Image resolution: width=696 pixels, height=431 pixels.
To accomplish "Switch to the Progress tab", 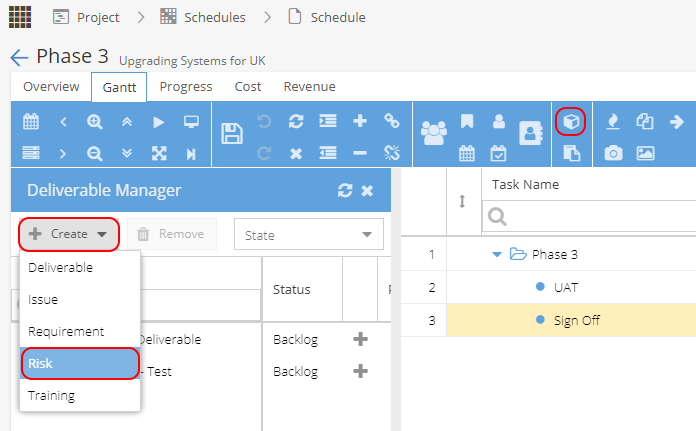I will 186,87.
